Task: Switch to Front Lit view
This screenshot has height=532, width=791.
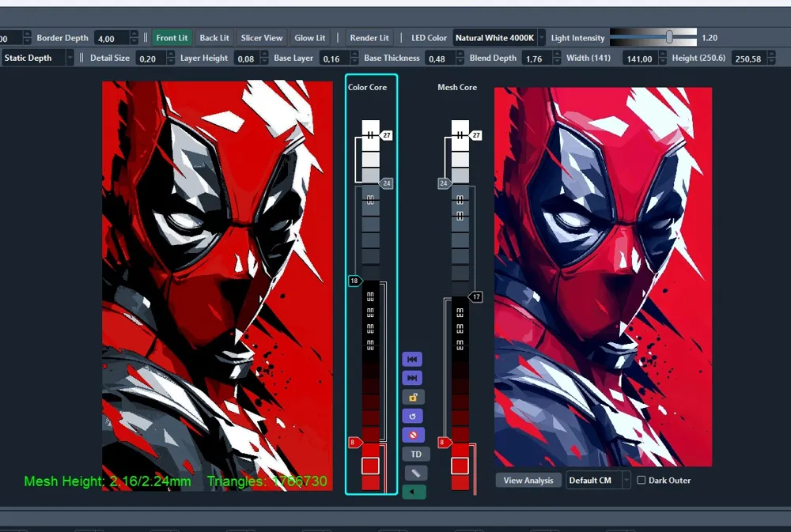Action: pyautogui.click(x=172, y=37)
